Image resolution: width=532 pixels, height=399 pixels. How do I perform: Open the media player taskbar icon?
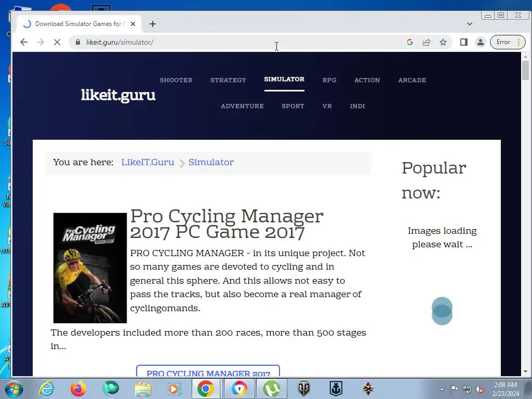[175, 389]
